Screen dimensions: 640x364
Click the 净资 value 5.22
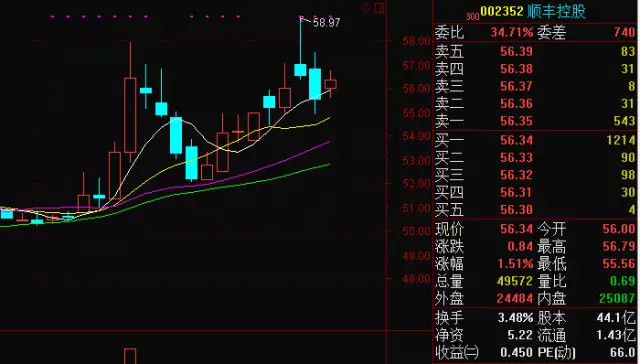click(520, 335)
